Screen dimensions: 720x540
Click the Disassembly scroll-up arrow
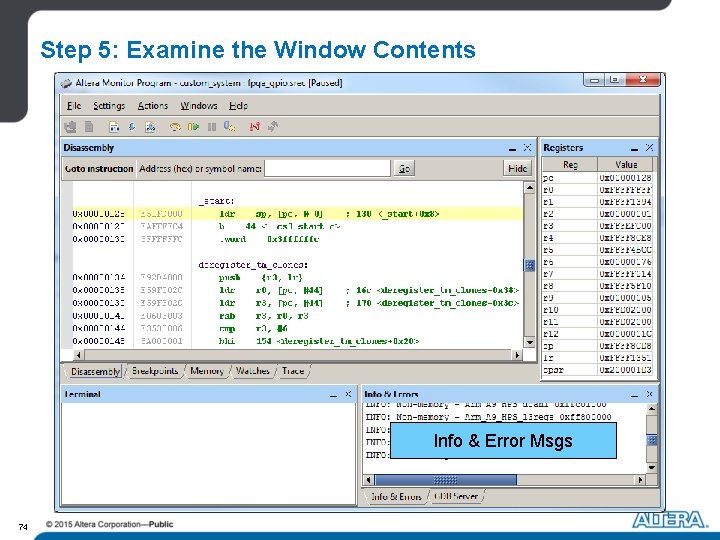[529, 188]
